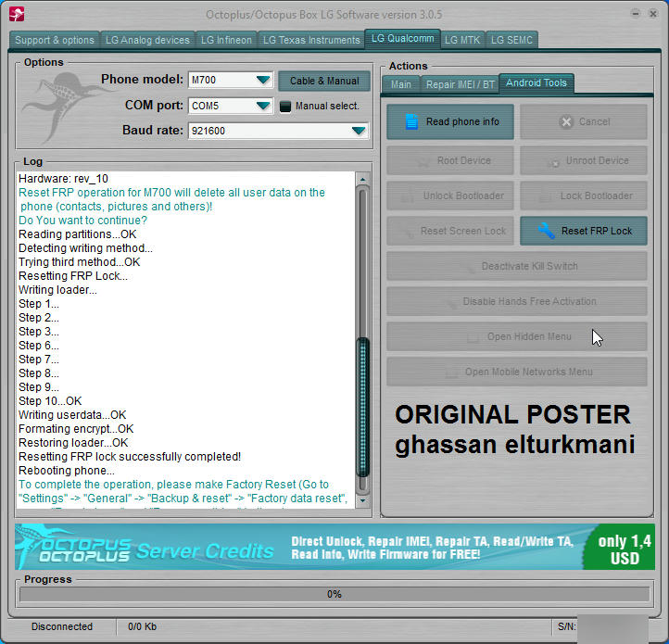
Task: Click 'Do You want to continue?' log line
Action: pos(82,221)
